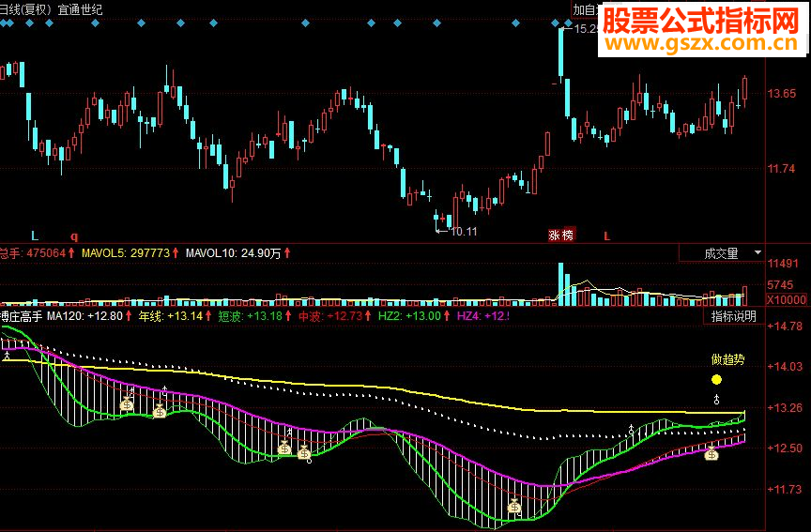Click the yellow dot under 做趋势
The image size is (811, 532).
[x=716, y=380]
